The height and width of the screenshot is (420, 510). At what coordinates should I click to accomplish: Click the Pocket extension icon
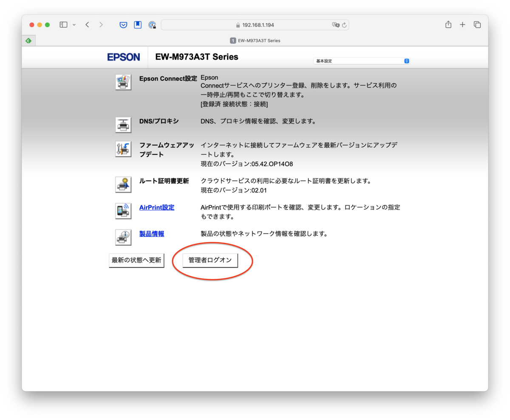(x=123, y=25)
